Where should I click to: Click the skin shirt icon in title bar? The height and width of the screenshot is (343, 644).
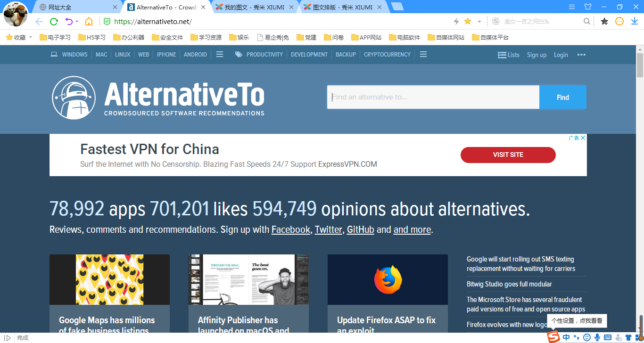coord(588,7)
